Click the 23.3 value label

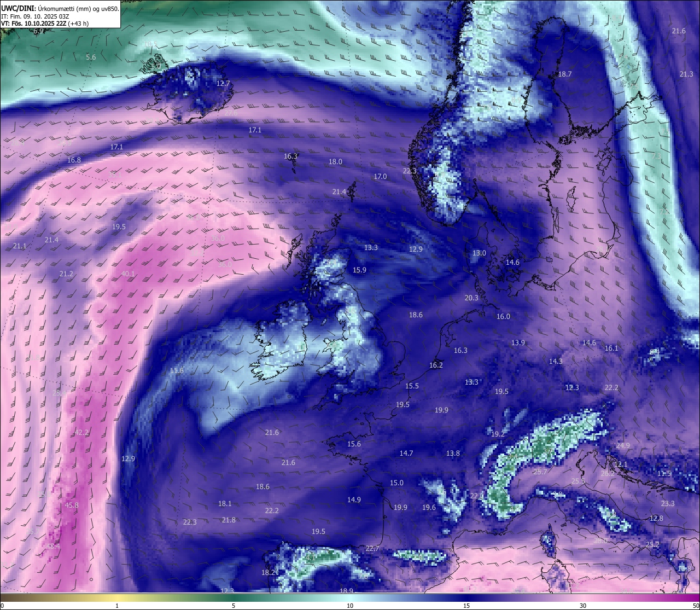coord(668,504)
